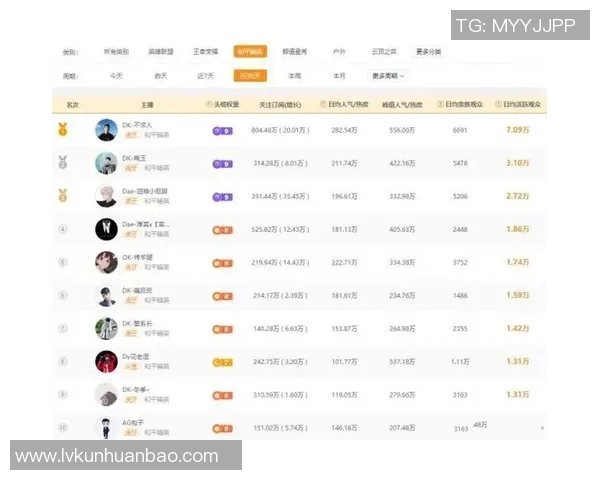Click the purple weight 9 badge in 314.28万 row
The width and height of the screenshot is (600, 480).
(222, 164)
